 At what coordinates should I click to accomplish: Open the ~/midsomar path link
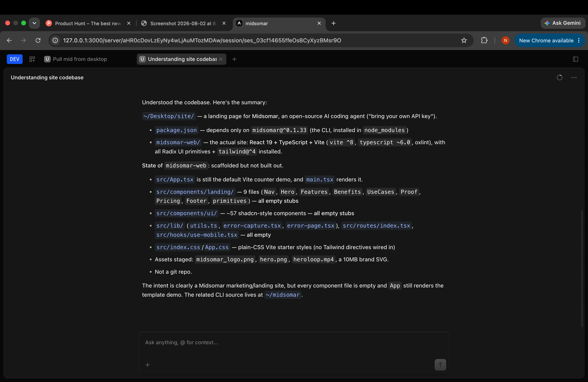[x=283, y=295]
